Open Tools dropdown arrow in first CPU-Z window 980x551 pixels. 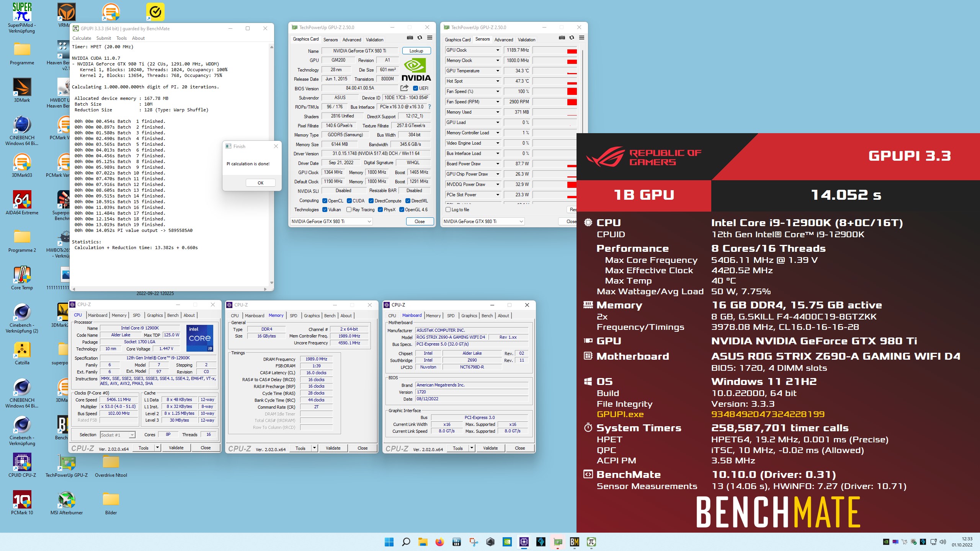click(x=157, y=448)
